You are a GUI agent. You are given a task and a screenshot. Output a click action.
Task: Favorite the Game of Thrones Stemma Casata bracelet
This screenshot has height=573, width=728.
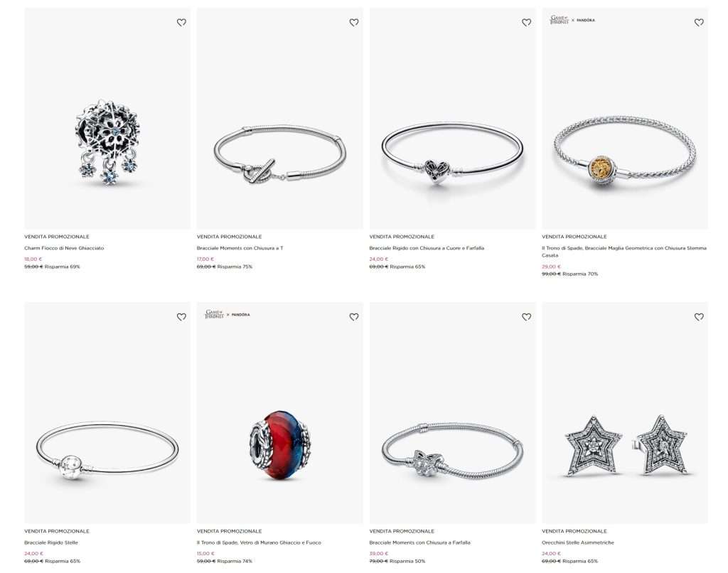tap(699, 22)
